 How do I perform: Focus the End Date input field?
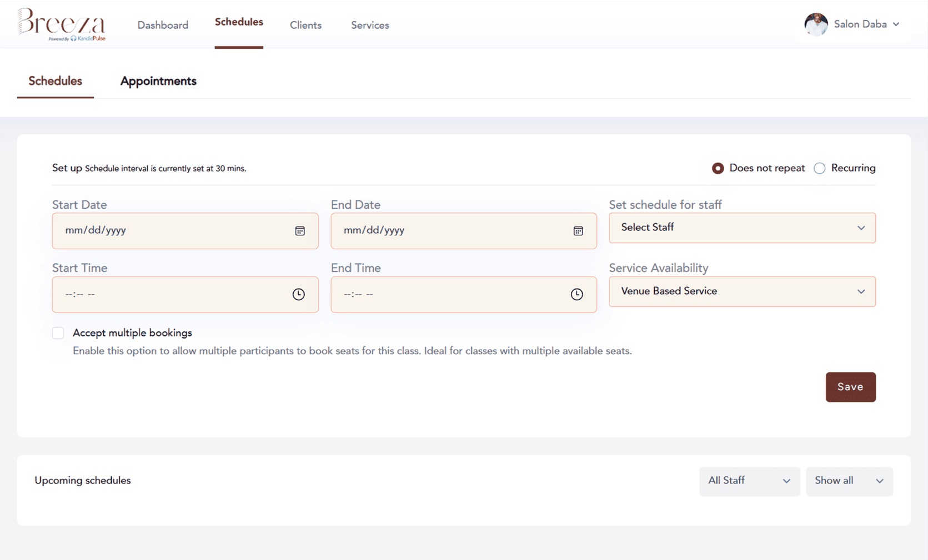point(464,231)
